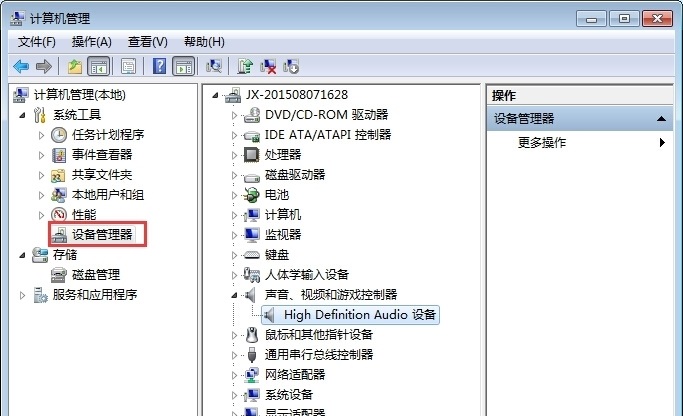Click the update driver software icon

245,67
